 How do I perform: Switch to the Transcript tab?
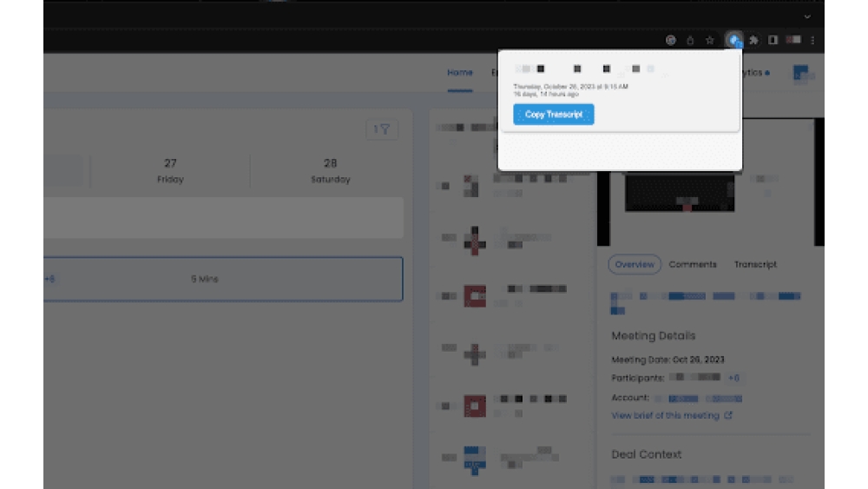[x=755, y=264]
